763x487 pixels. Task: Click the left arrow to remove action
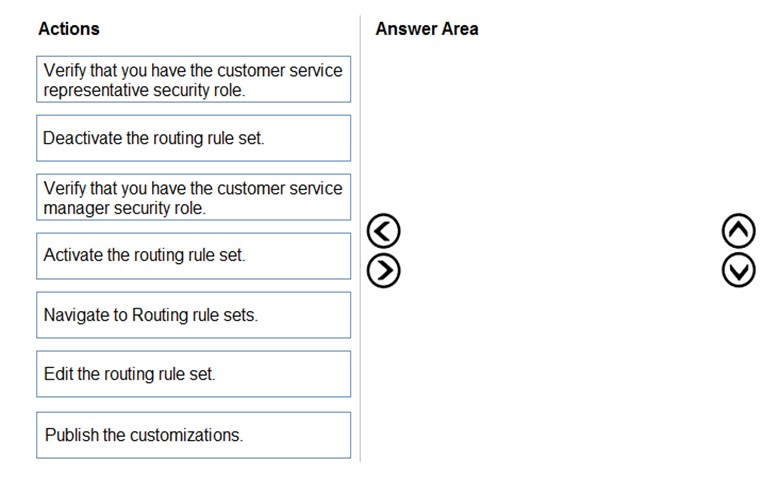point(384,232)
